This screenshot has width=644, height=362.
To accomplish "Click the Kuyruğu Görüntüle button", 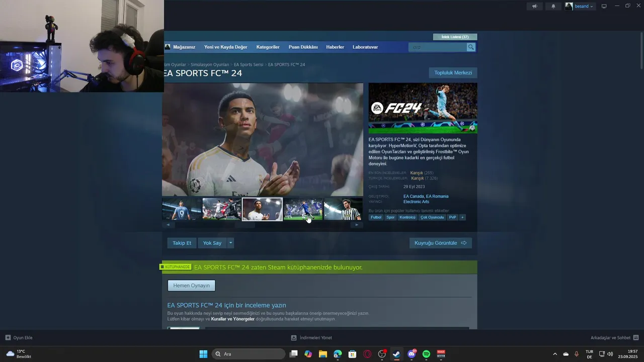I will (441, 243).
